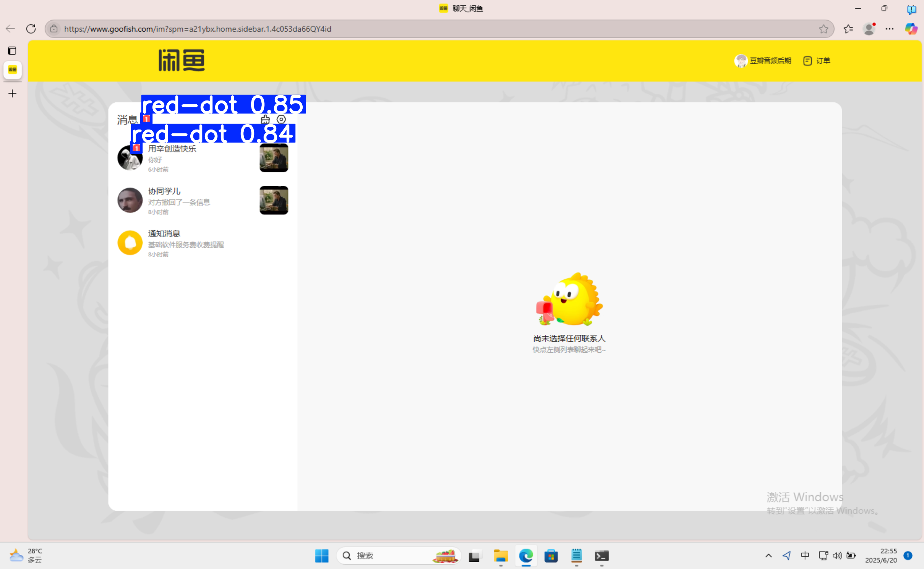Click the 你好 message preview
The height and width of the screenshot is (569, 924).
[x=155, y=160]
